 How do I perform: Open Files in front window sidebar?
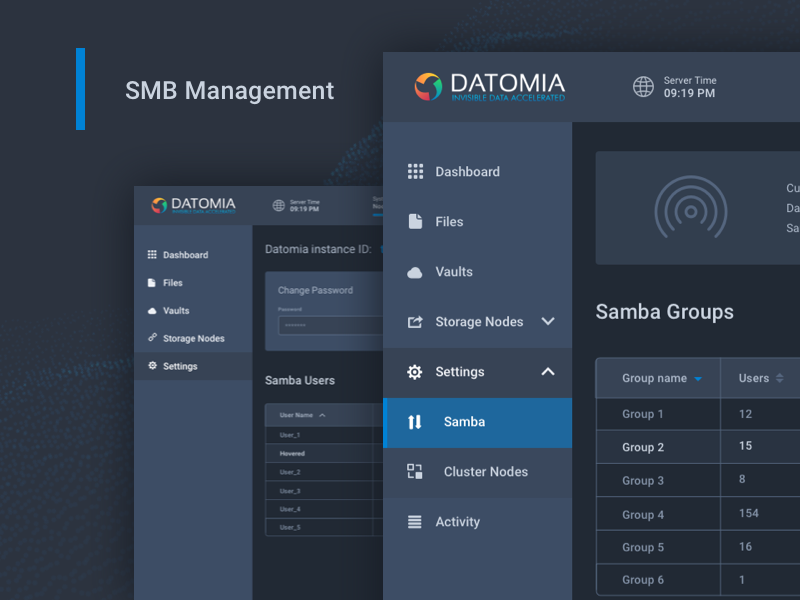pyautogui.click(x=449, y=222)
